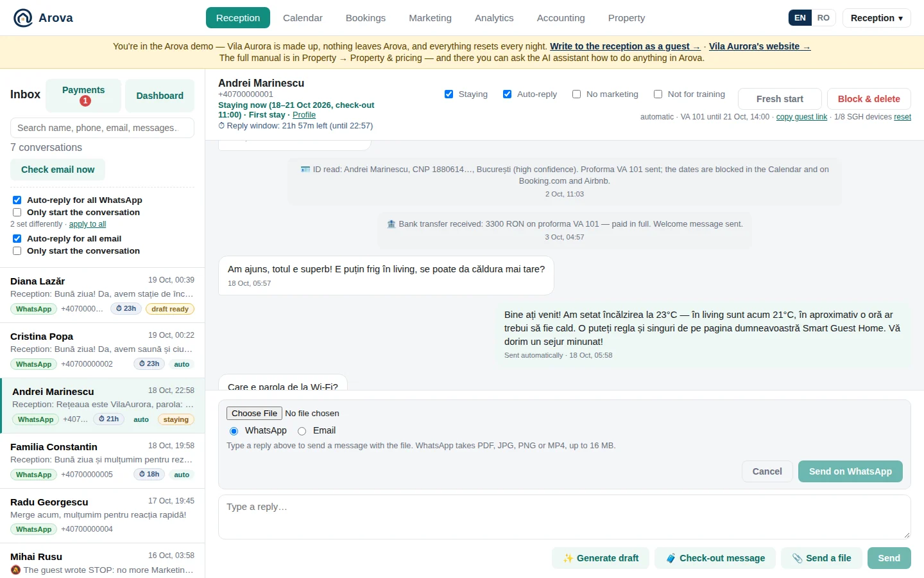Toggle Auto-reply for all email
Viewport: 924px width, 578px height.
pos(17,239)
